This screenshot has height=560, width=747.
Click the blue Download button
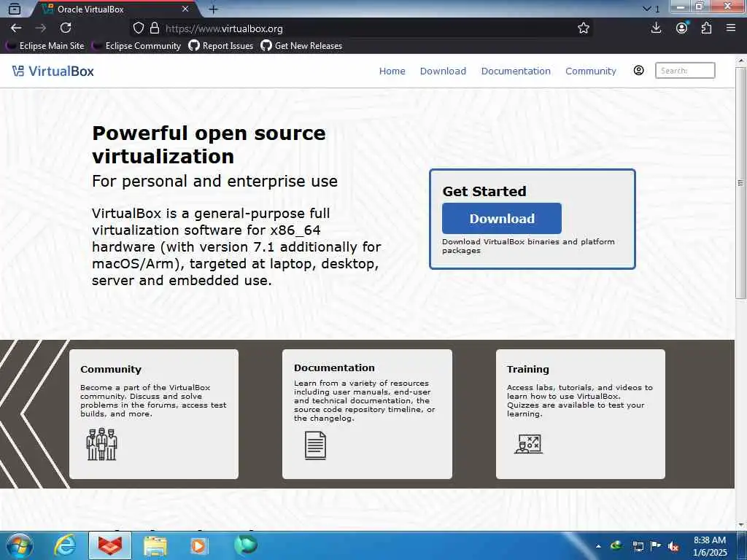[x=502, y=219]
